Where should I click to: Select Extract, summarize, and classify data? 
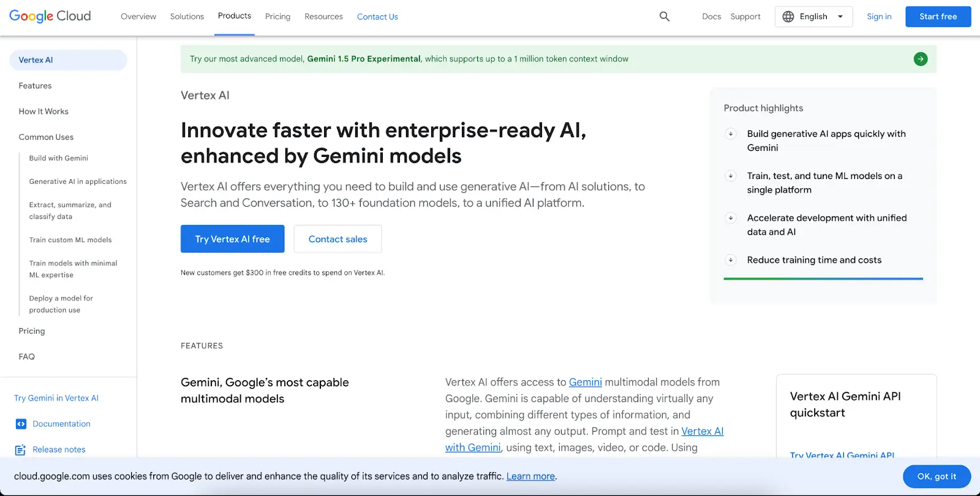coord(70,211)
